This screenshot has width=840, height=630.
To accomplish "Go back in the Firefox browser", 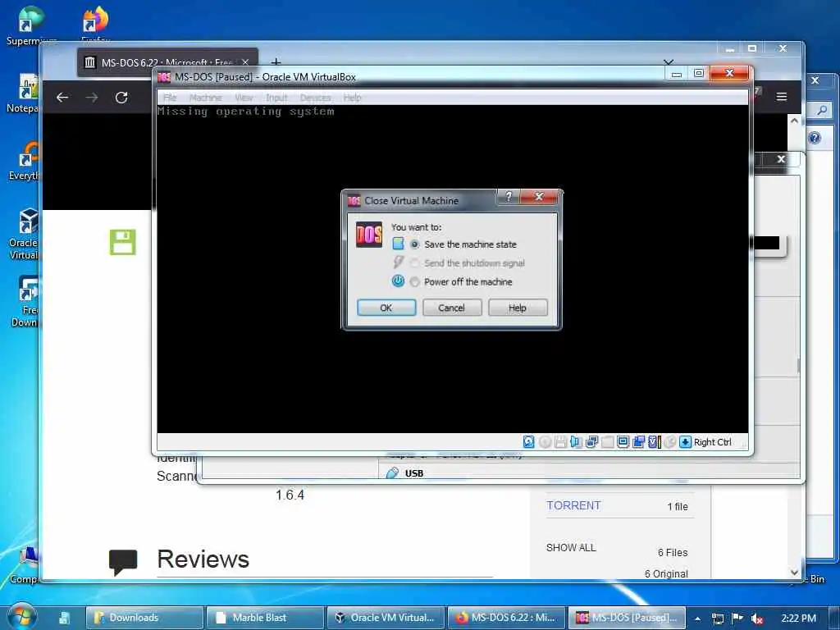I will [x=62, y=98].
